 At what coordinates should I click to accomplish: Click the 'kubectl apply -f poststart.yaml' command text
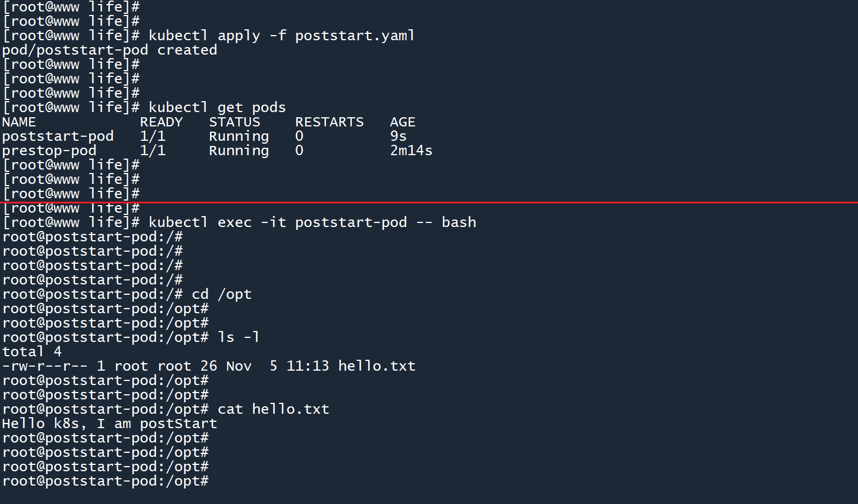pyautogui.click(x=281, y=36)
